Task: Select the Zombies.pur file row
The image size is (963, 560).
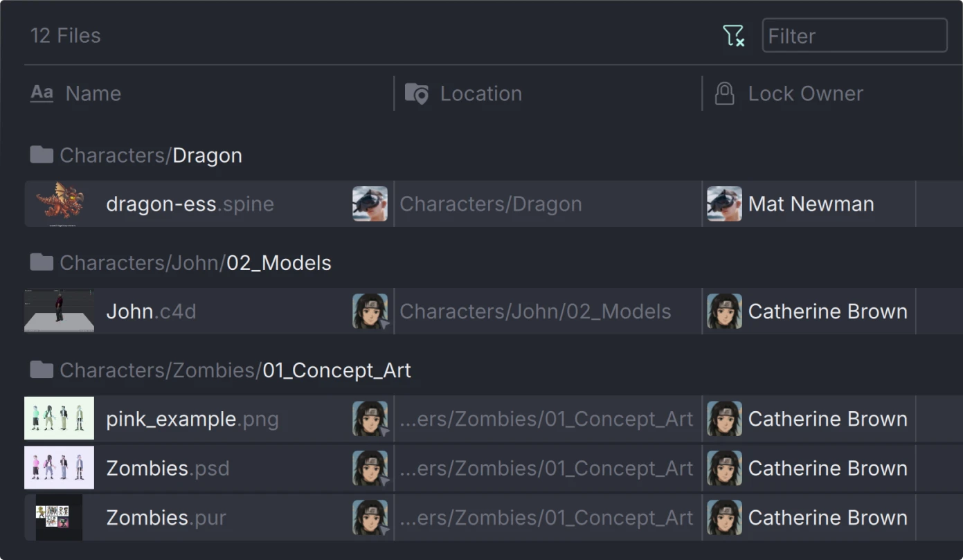Action: pyautogui.click(x=165, y=517)
